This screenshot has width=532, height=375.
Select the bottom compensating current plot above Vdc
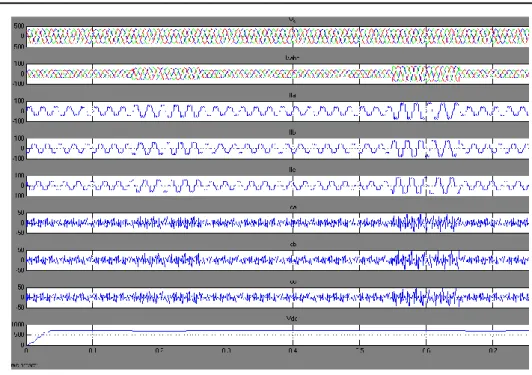click(278, 298)
